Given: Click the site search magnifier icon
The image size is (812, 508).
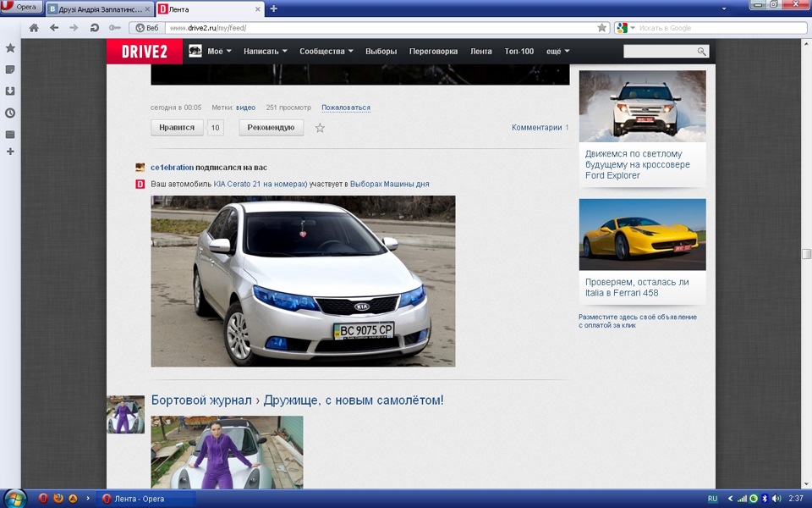Looking at the screenshot, I should pos(702,51).
